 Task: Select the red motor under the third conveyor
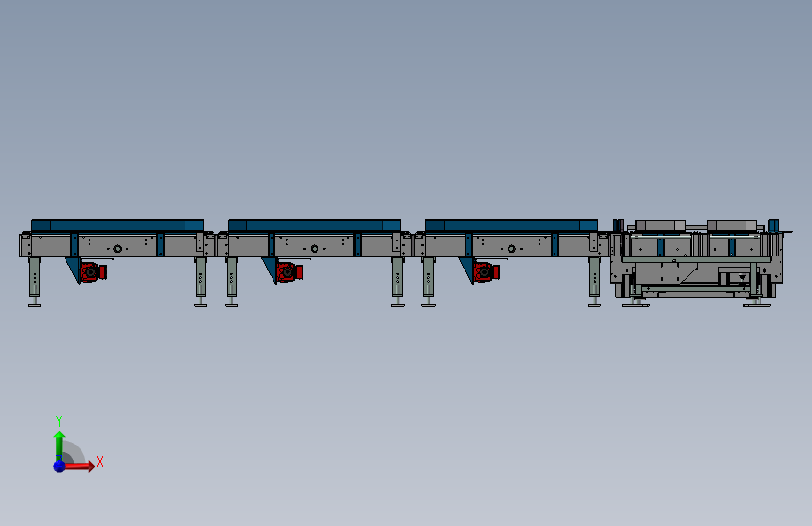(x=486, y=271)
